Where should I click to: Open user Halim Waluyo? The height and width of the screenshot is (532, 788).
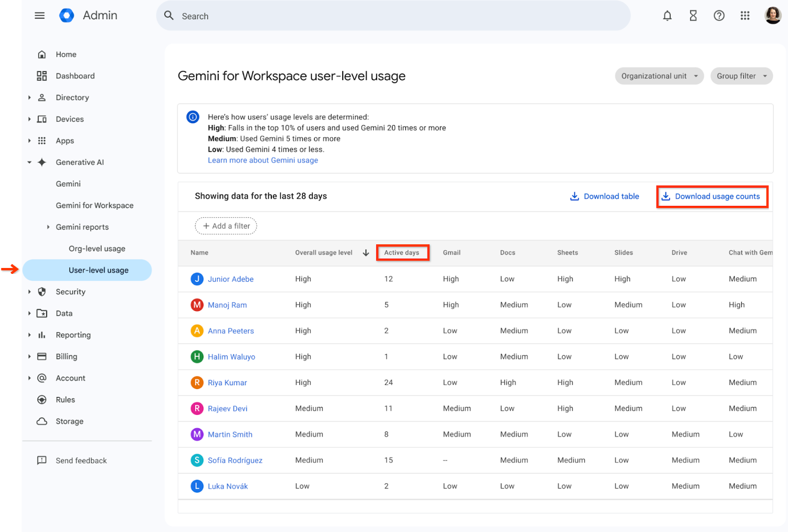pyautogui.click(x=231, y=357)
